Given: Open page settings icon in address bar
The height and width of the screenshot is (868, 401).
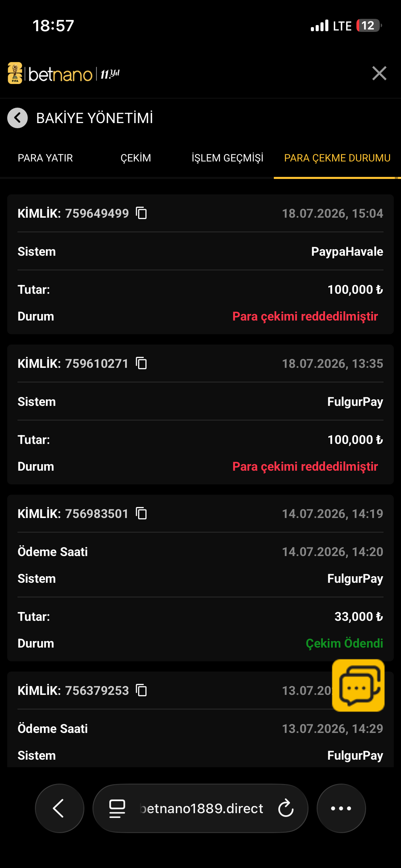Looking at the screenshot, I should point(117,808).
